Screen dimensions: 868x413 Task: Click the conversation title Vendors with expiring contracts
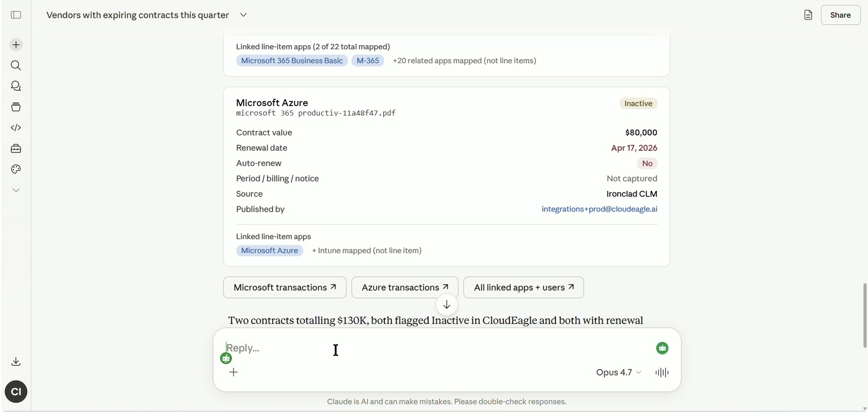pos(138,15)
